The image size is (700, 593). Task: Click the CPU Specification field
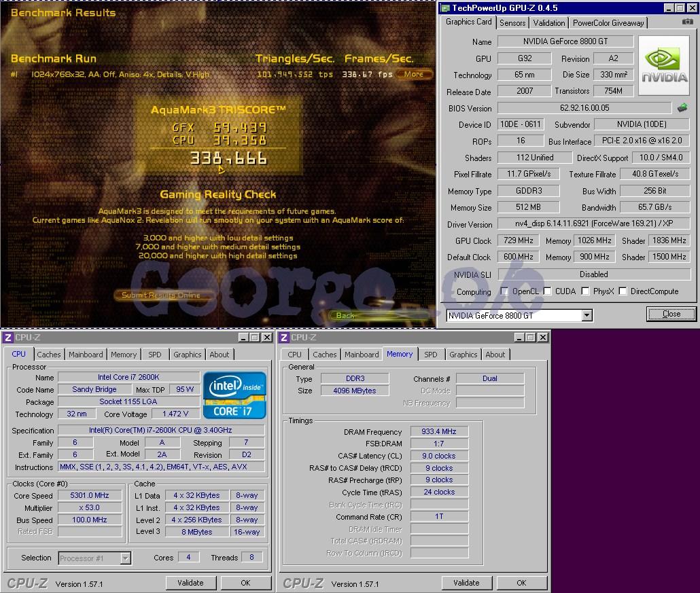click(x=160, y=430)
